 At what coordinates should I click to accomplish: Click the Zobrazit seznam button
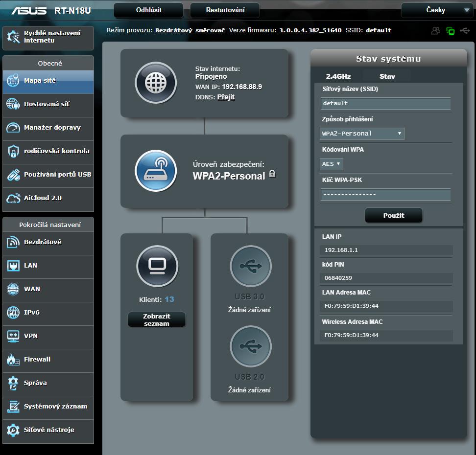point(157,320)
